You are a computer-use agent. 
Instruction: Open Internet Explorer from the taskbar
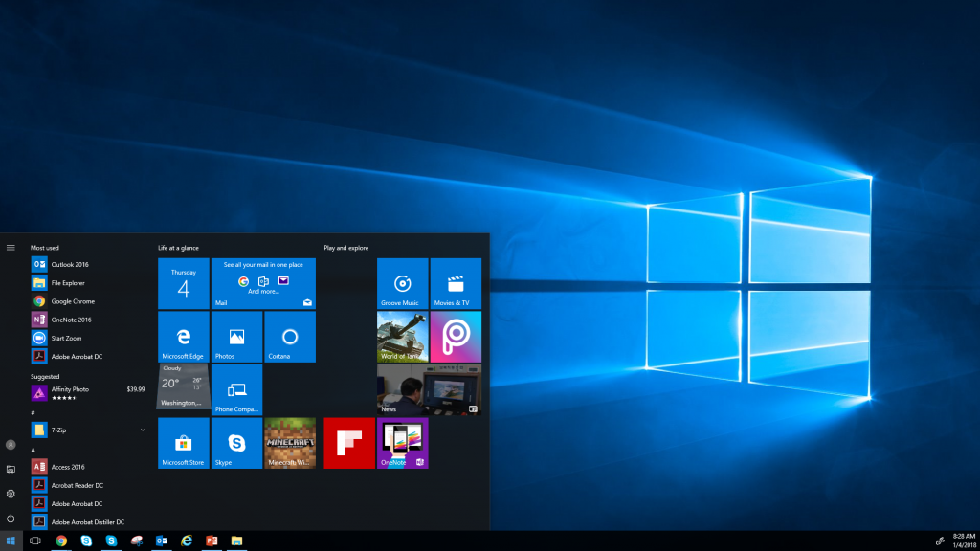click(x=187, y=541)
